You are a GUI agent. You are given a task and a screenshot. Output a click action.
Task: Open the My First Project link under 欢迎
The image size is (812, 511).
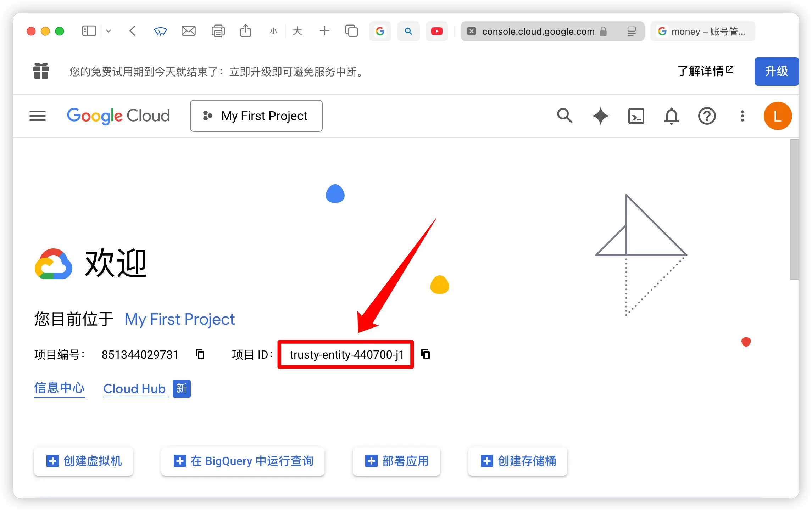pos(180,319)
